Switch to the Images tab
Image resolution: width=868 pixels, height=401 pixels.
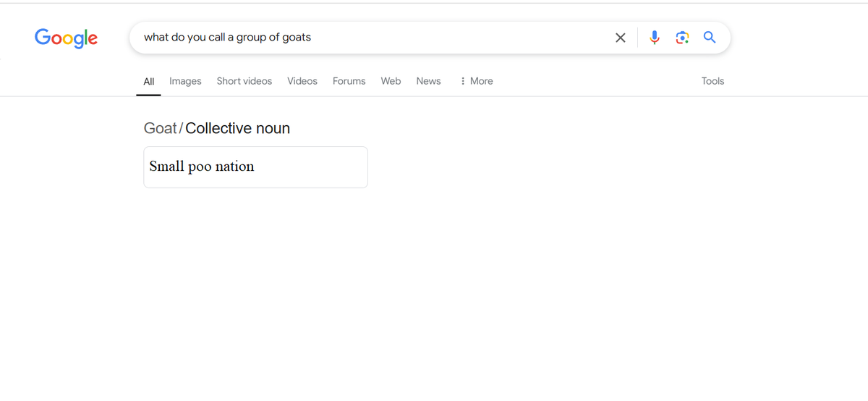pos(185,81)
